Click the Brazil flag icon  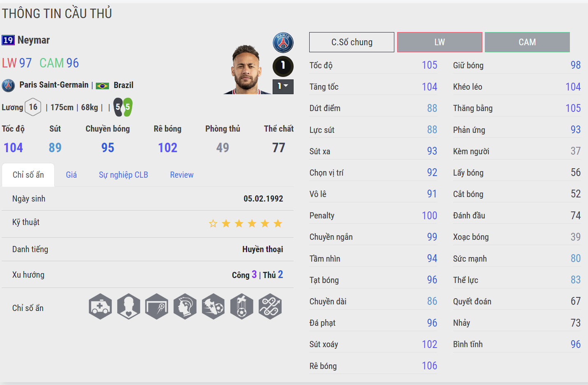(102, 86)
